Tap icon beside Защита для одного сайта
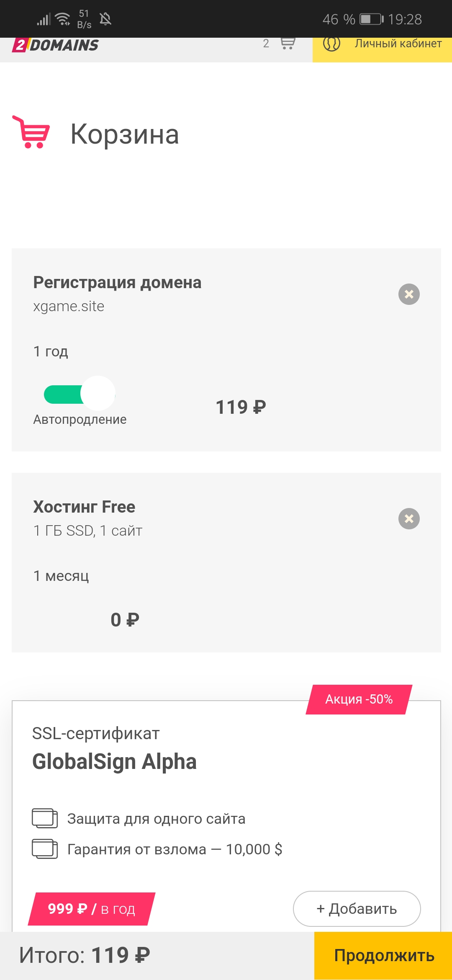This screenshot has height=980, width=452. click(45, 818)
